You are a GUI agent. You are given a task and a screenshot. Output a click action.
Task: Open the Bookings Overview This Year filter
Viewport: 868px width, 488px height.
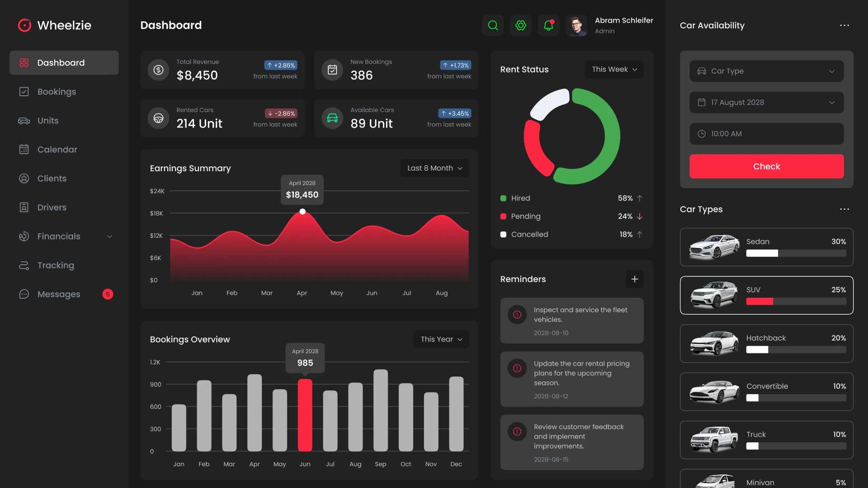(x=440, y=339)
